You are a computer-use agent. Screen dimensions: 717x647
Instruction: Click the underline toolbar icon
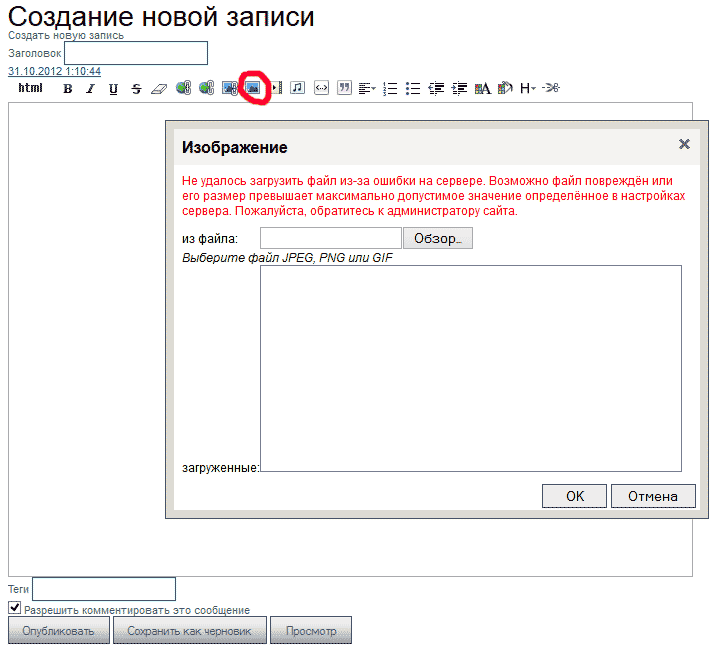pyautogui.click(x=113, y=88)
